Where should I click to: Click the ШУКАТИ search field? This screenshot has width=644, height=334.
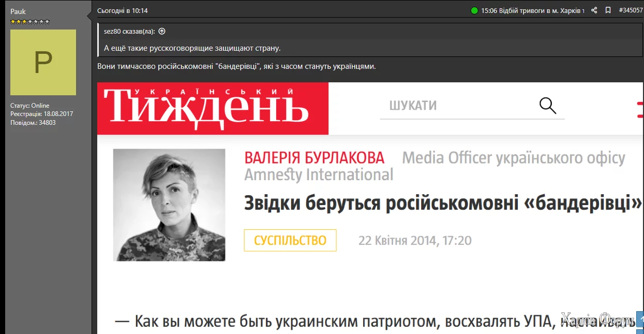coord(472,106)
